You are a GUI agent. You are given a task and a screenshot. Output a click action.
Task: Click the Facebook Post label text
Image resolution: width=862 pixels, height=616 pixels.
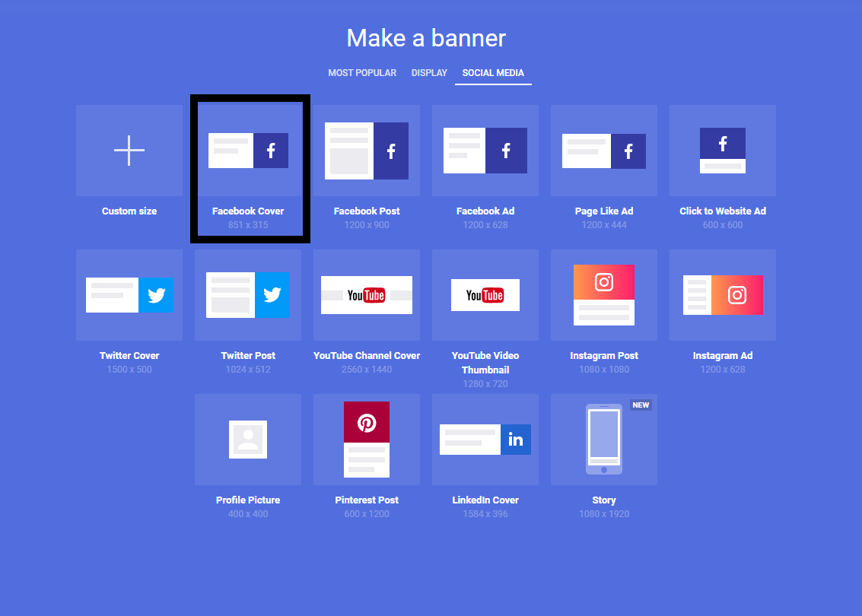coord(367,211)
